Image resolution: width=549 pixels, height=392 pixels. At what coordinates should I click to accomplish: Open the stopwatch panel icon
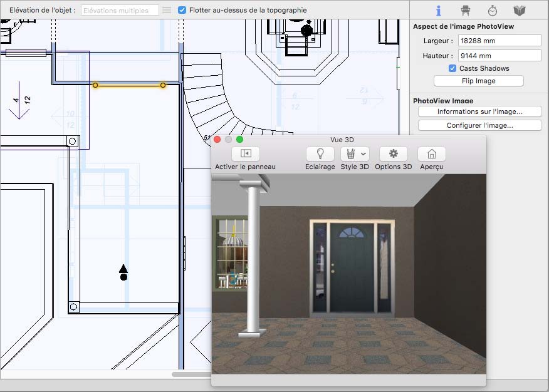493,11
